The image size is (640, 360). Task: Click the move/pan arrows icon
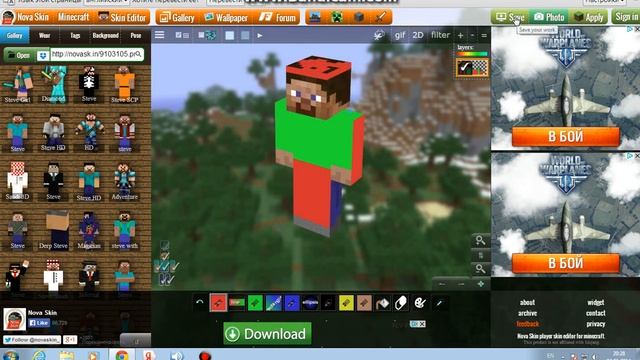(x=480, y=284)
